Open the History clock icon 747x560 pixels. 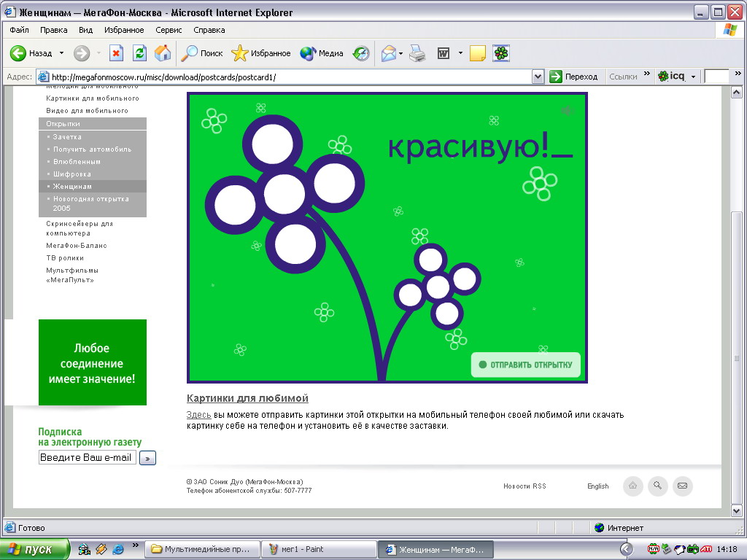pyautogui.click(x=361, y=53)
